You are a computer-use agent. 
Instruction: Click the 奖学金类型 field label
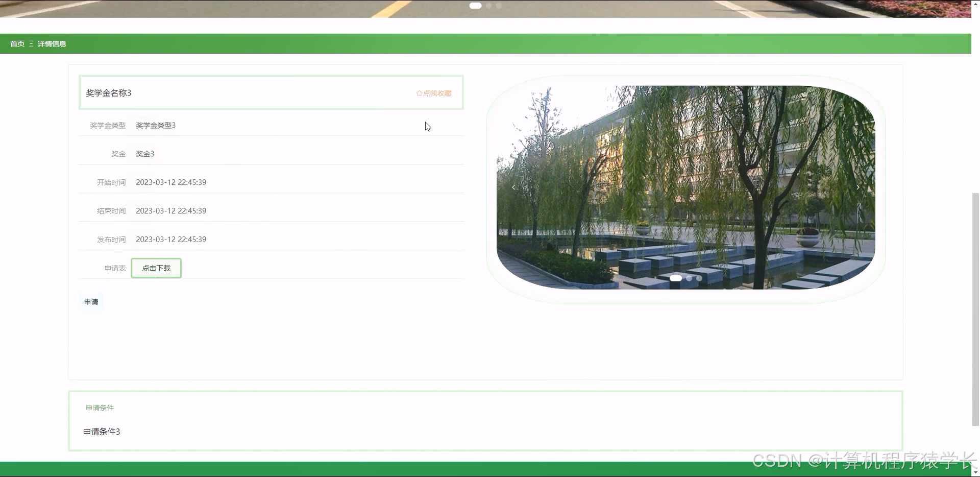[x=108, y=125]
